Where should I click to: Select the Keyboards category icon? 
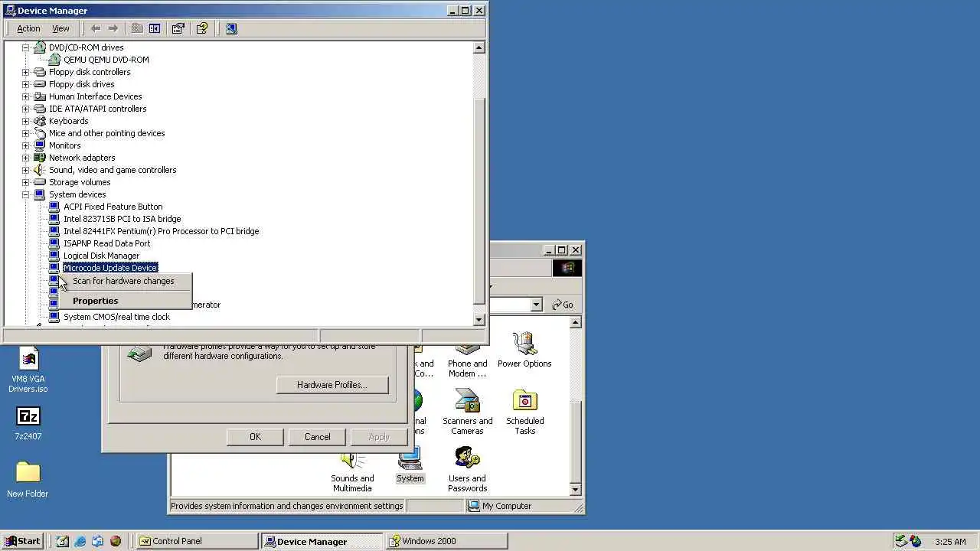click(x=40, y=121)
